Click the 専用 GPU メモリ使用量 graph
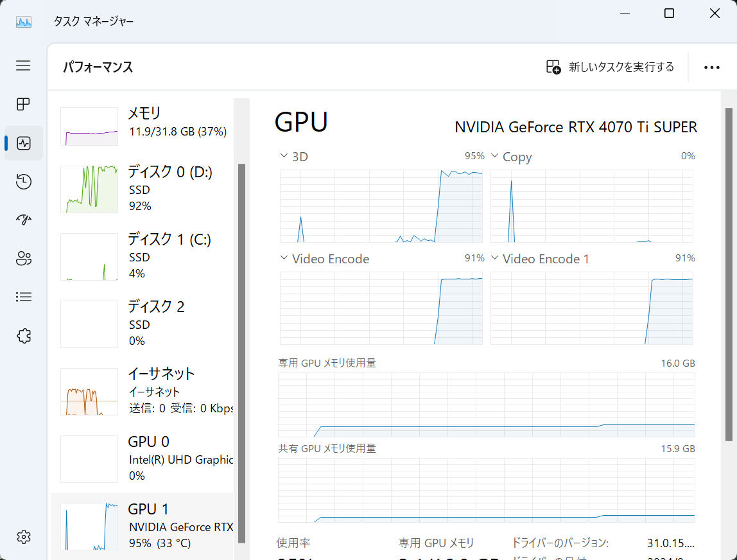 pyautogui.click(x=487, y=405)
